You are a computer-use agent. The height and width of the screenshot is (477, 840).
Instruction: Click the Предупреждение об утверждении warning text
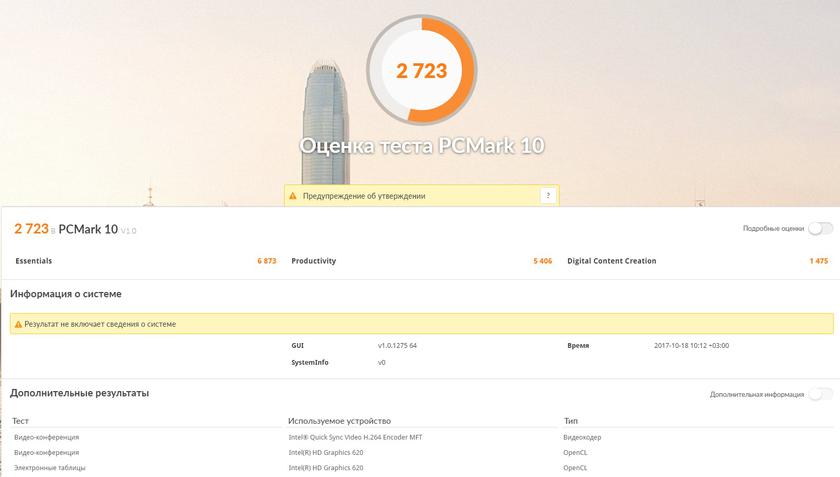(364, 196)
